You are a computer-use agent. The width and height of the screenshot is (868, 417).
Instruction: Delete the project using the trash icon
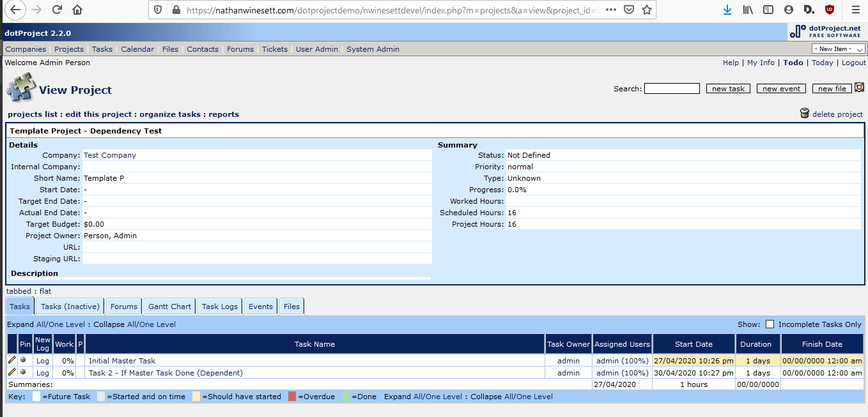[x=804, y=113]
